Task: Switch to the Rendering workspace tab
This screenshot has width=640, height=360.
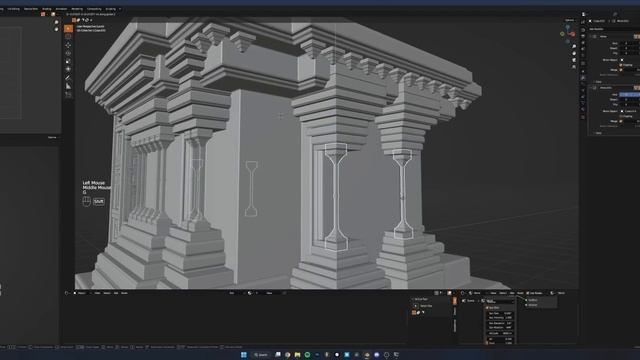Action: pyautogui.click(x=77, y=9)
